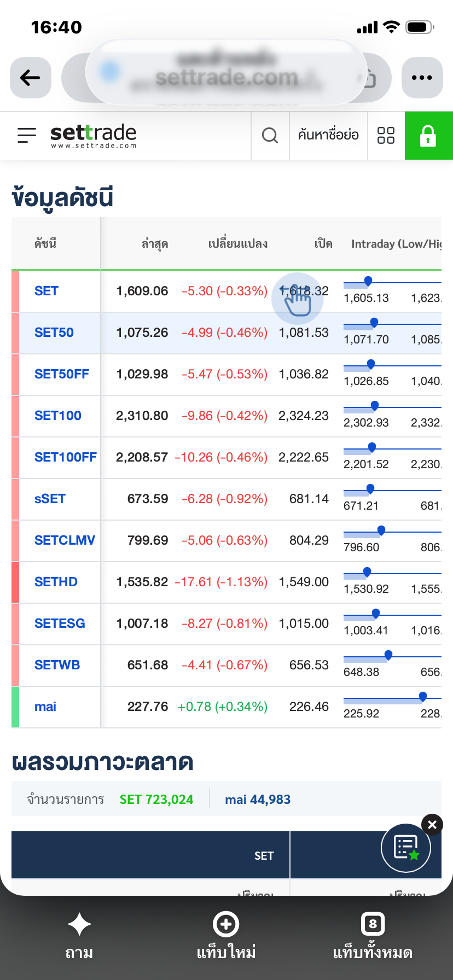Click the ค้นหาชื่อย่อ search field
The image size is (453, 980).
coord(328,135)
